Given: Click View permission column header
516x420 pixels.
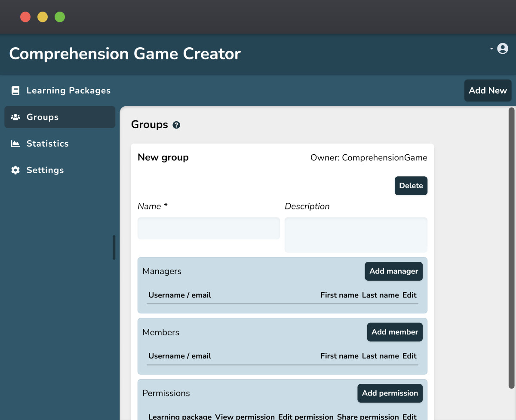Looking at the screenshot, I should (245, 417).
